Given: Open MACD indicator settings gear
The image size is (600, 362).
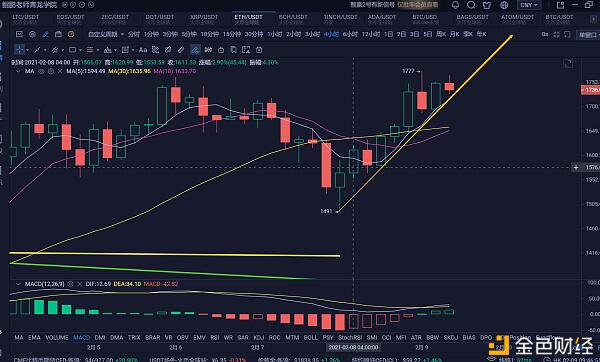Looking at the screenshot, I should click(70, 284).
